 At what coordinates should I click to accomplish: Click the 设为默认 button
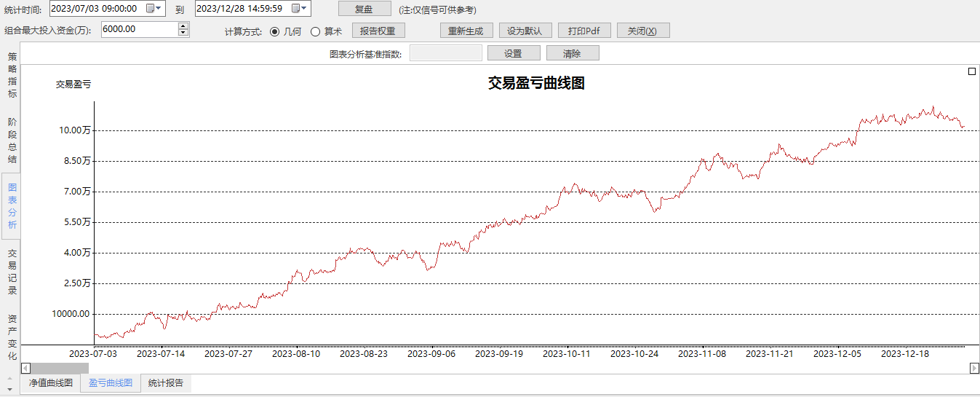(x=525, y=31)
